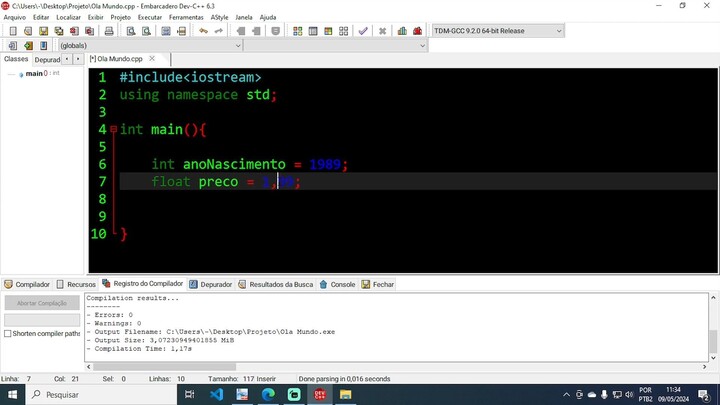Click the Abortar Compilação button
This screenshot has width=720, height=405.
[x=42, y=303]
